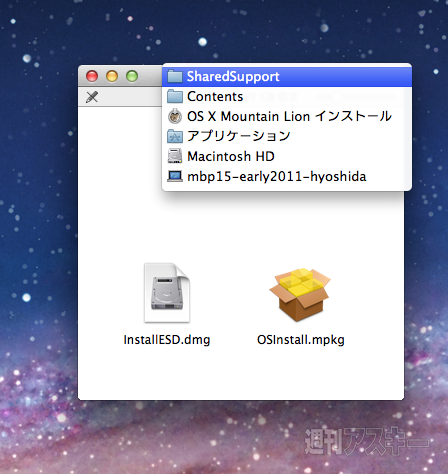Click the Mountain Lion installer app icon
The height and width of the screenshot is (474, 448).
pyautogui.click(x=175, y=116)
